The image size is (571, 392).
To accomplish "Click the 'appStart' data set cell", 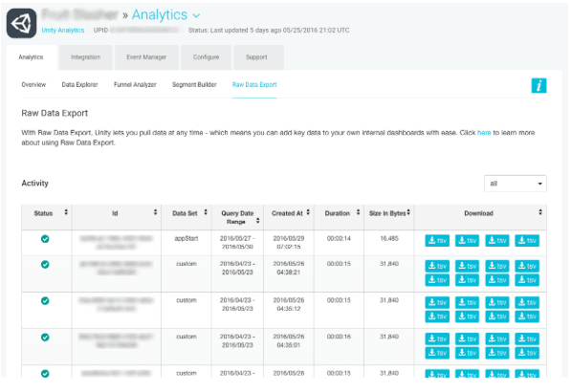I will pos(187,238).
